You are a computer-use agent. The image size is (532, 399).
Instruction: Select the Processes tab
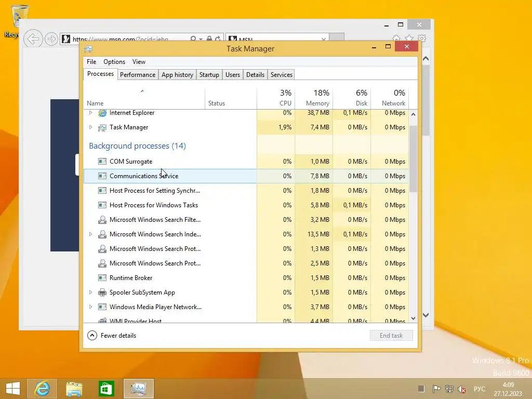(100, 74)
